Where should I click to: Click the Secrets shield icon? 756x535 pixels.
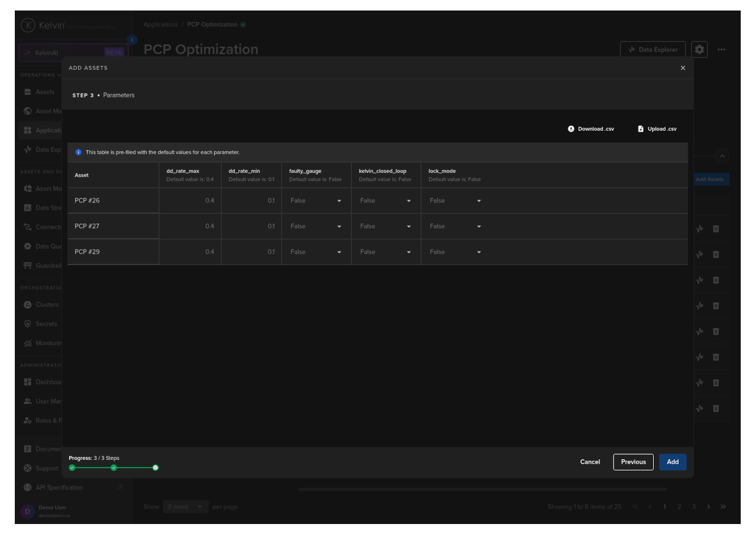(28, 324)
